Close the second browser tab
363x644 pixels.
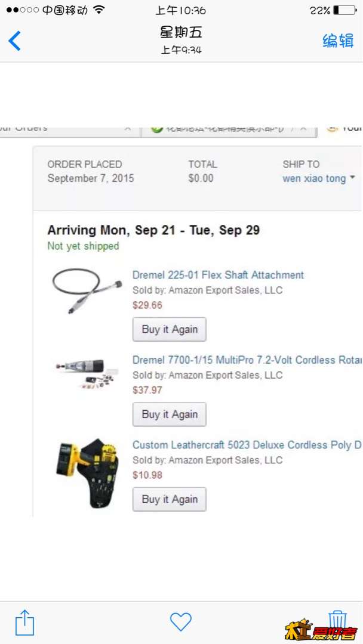[x=303, y=129]
